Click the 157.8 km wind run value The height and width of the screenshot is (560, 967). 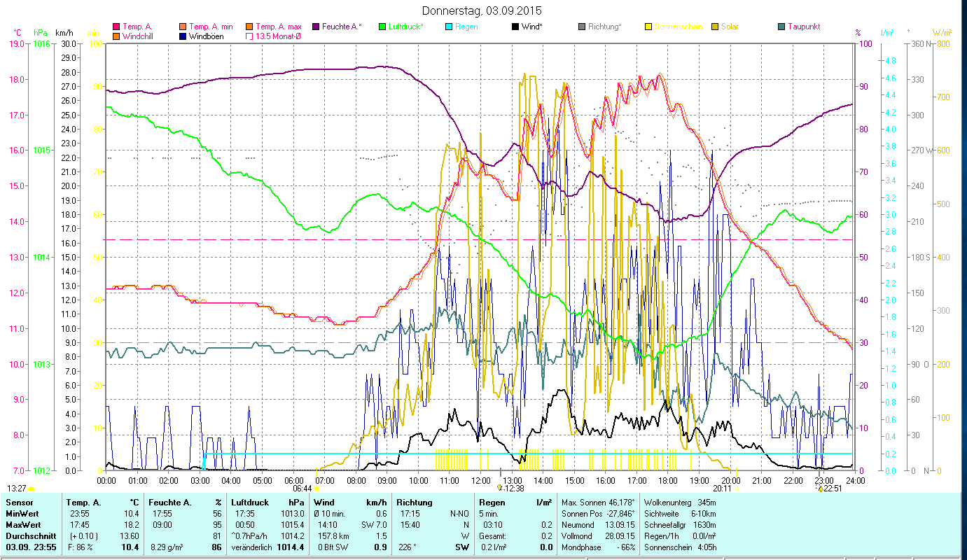click(333, 535)
